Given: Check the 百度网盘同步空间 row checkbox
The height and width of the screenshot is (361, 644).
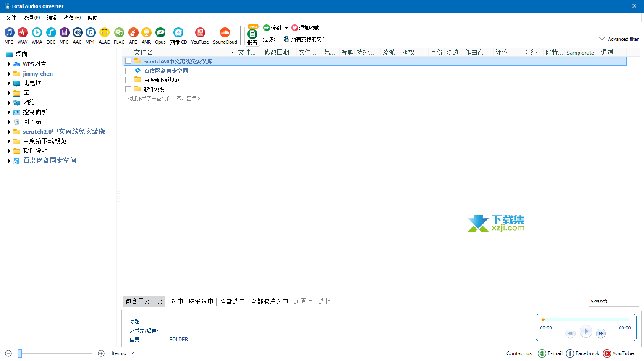Looking at the screenshot, I should click(x=128, y=71).
